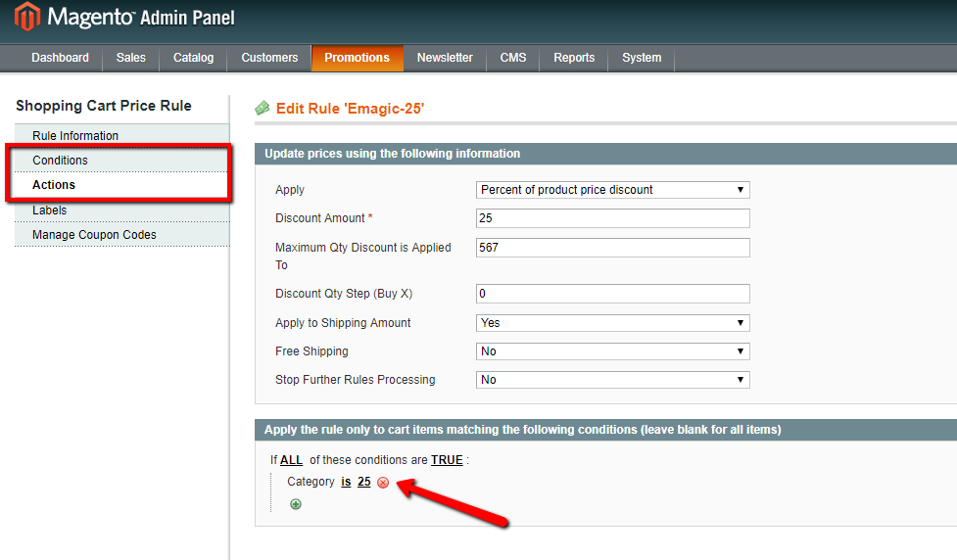The width and height of the screenshot is (957, 560).
Task: Focus the Discount Amount field
Action: tap(613, 217)
